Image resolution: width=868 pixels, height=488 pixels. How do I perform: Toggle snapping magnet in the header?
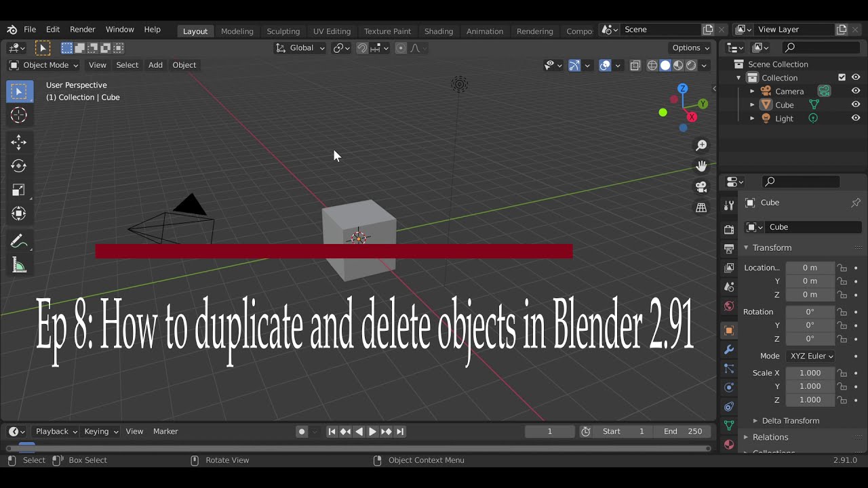click(362, 48)
